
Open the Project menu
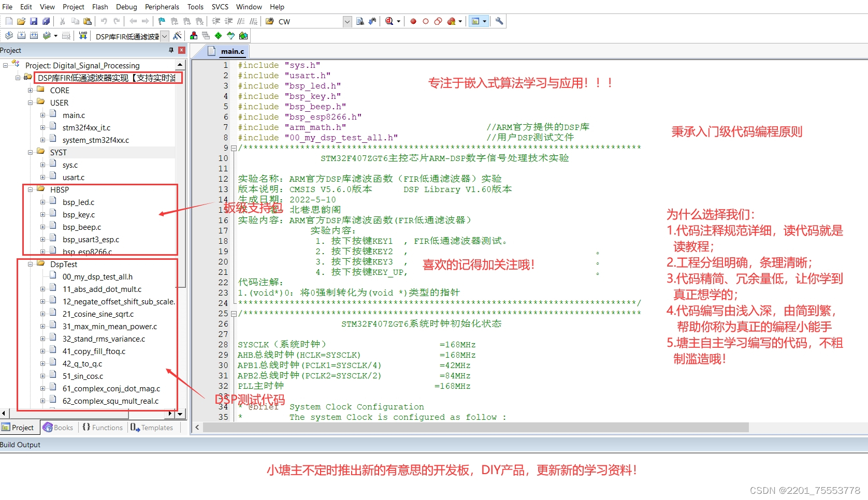point(74,7)
